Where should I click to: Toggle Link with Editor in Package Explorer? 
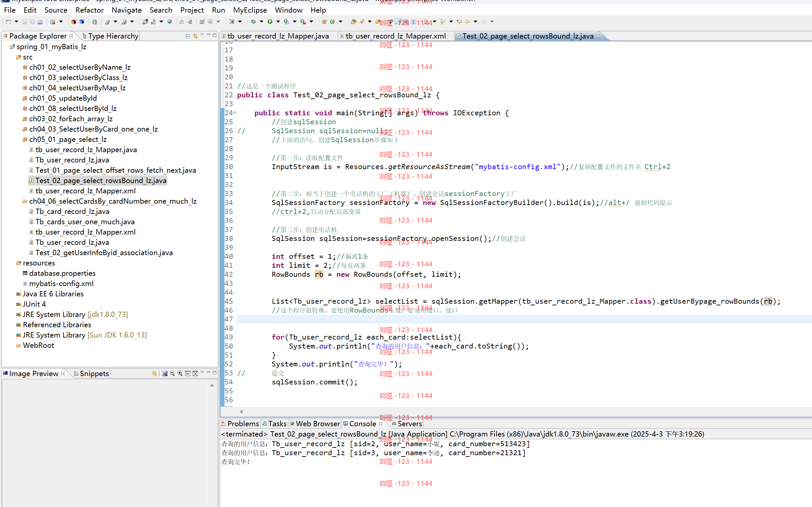[195, 36]
